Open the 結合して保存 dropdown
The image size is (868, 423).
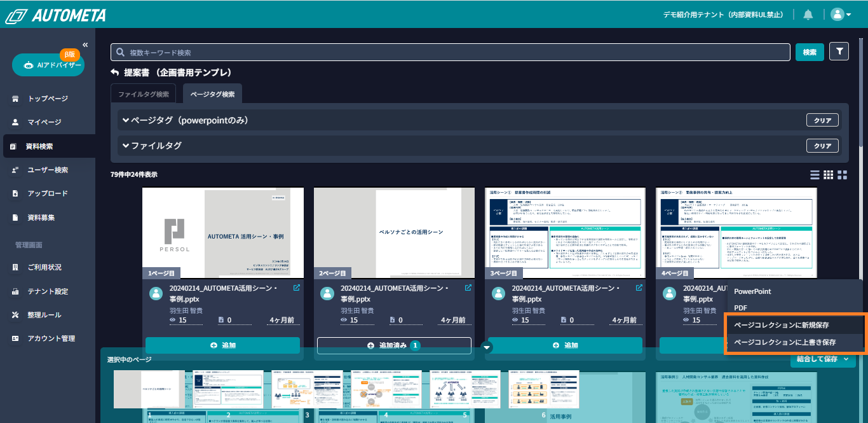pyautogui.click(x=823, y=360)
